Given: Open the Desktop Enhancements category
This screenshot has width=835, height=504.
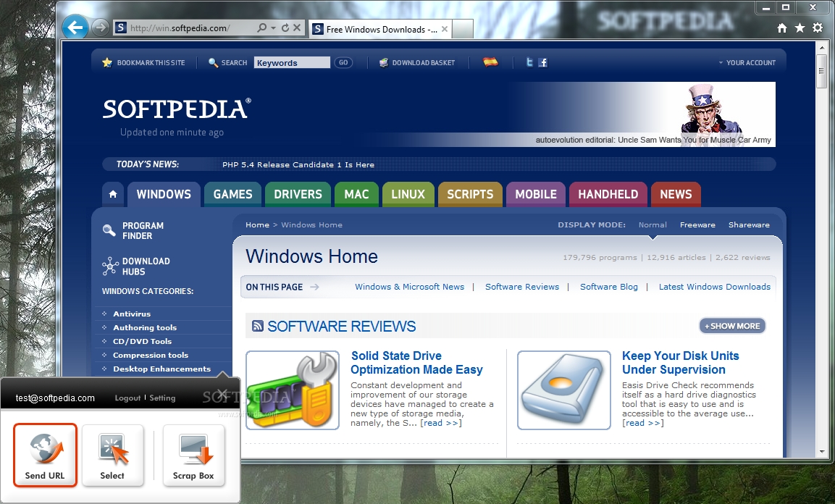Looking at the screenshot, I should pyautogui.click(x=162, y=369).
